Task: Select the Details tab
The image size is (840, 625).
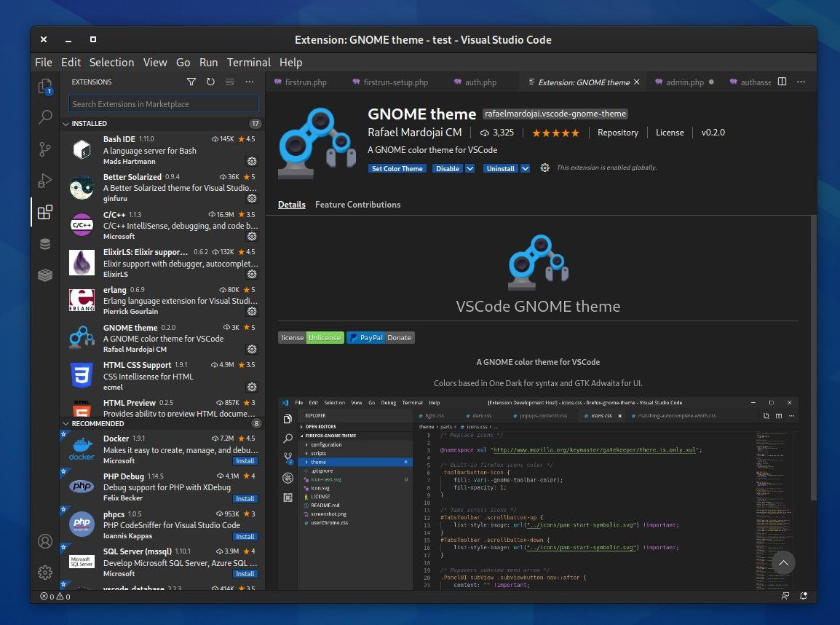Action: click(x=291, y=205)
